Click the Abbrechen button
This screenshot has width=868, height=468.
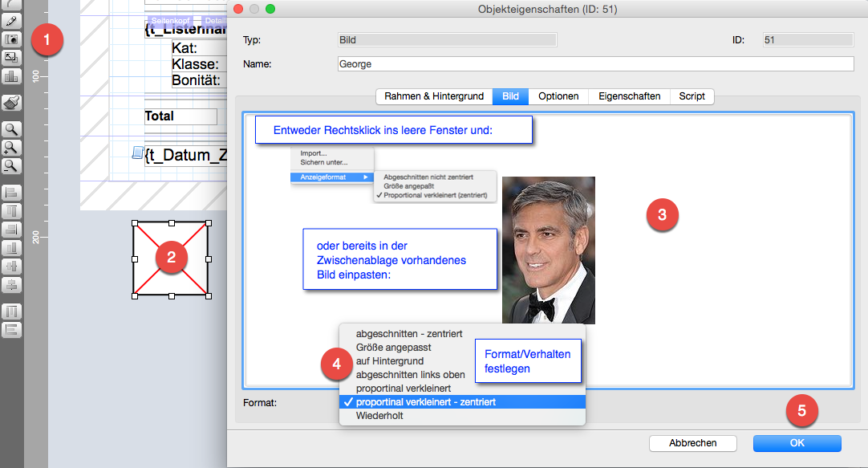[692, 443]
